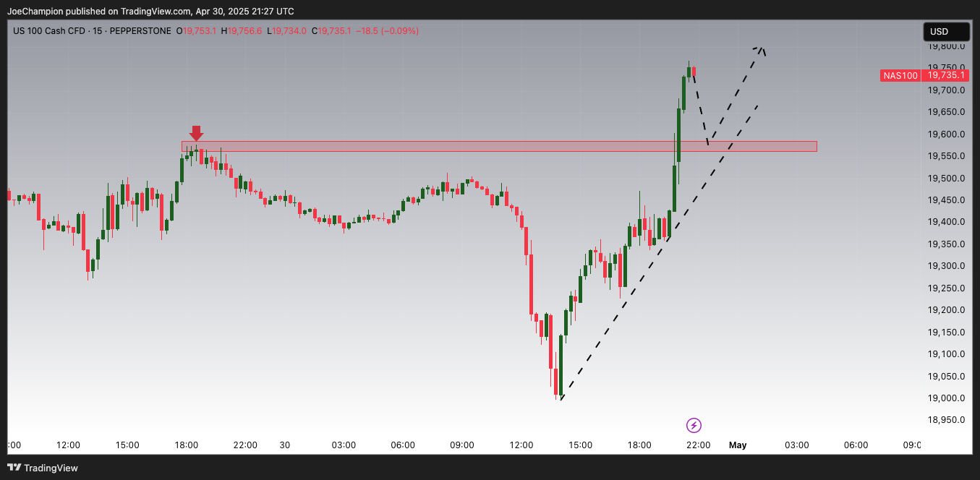Click the May date label on time axis

coord(738,445)
